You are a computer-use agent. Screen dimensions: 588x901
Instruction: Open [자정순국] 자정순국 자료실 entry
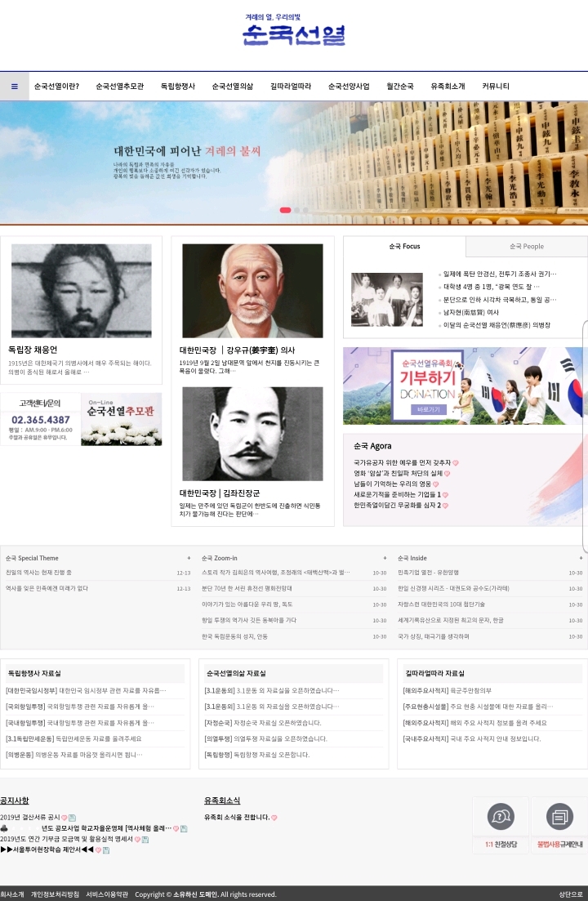[x=263, y=723]
